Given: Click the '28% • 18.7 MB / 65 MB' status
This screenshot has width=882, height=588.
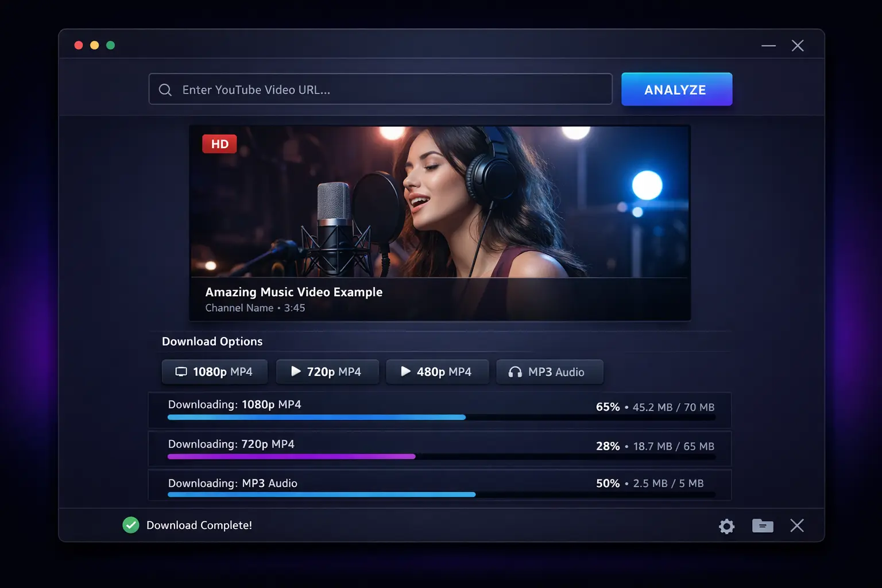Looking at the screenshot, I should pyautogui.click(x=655, y=446).
